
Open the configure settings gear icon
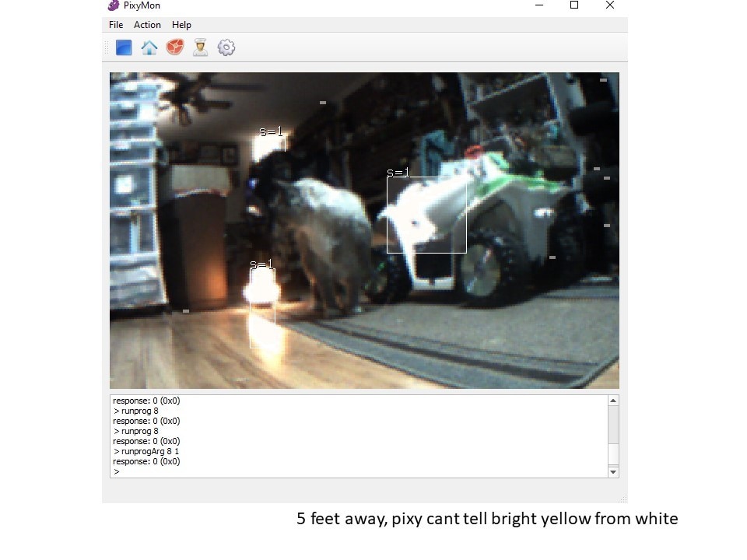[x=226, y=47]
